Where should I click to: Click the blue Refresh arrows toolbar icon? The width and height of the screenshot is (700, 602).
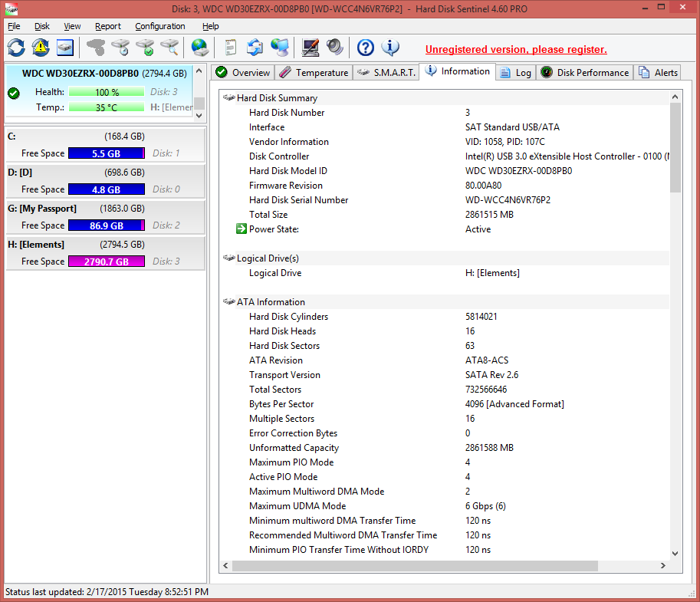coord(17,48)
